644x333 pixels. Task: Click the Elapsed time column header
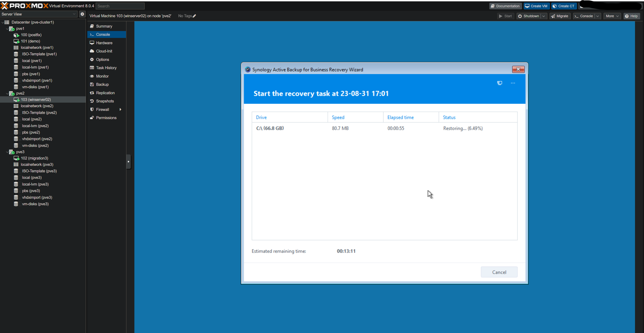[411, 117]
